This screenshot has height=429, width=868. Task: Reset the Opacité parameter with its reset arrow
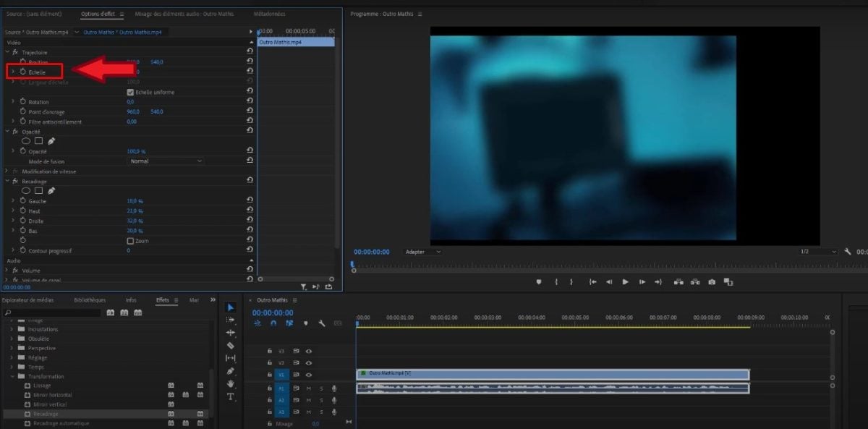coord(250,150)
